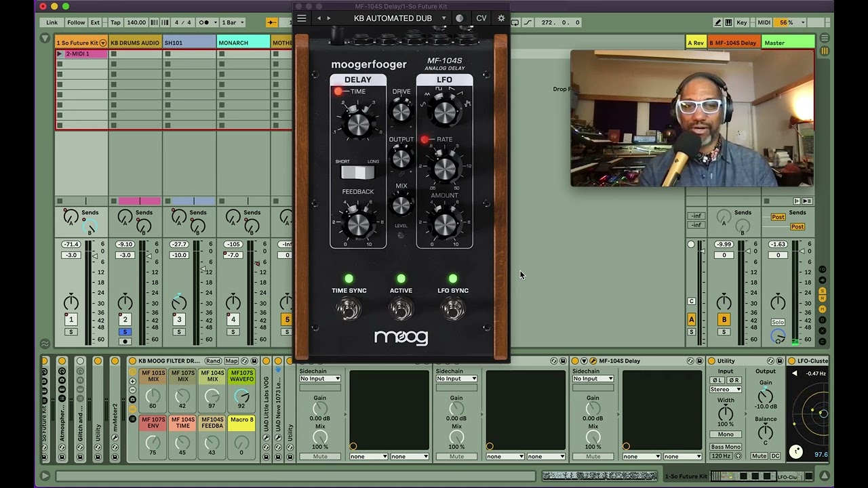Toggle upper Post button on Master sends
Screen dimensions: 868x488
(x=778, y=217)
